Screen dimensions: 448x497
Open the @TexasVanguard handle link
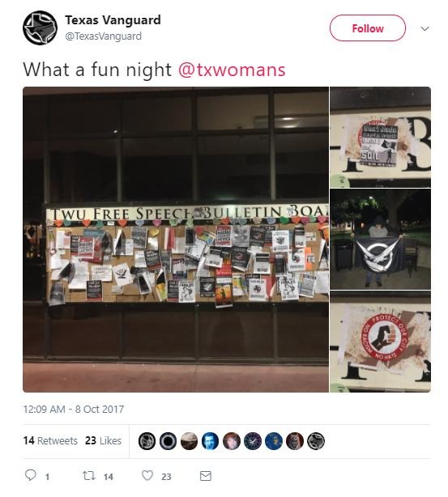click(103, 36)
